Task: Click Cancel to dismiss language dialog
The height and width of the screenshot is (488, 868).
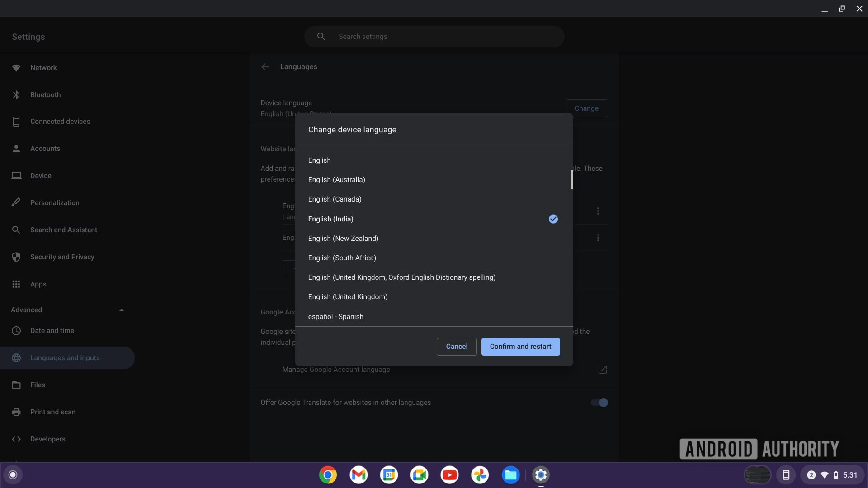Action: pyautogui.click(x=457, y=346)
